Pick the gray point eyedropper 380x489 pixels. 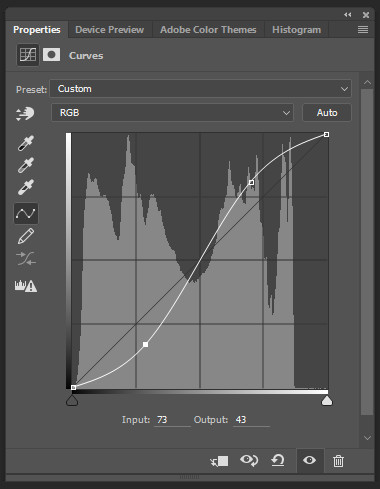tap(26, 165)
